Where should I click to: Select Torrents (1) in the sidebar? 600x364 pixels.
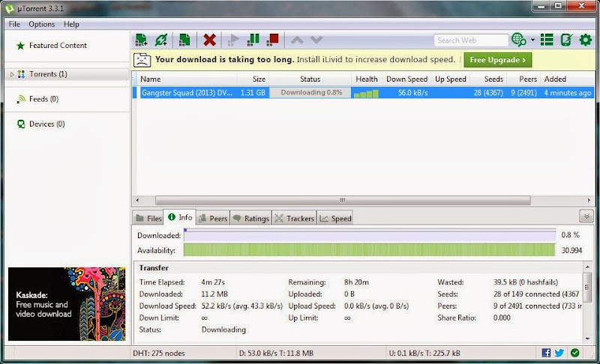tap(48, 74)
